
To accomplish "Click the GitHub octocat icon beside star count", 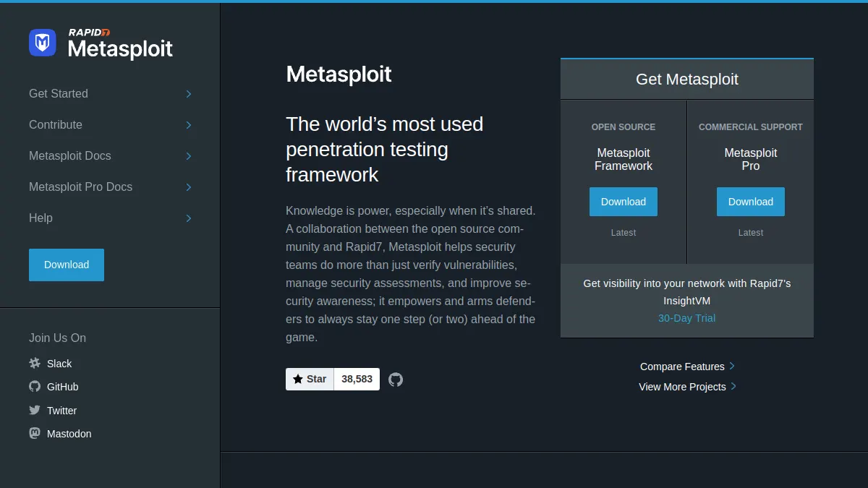I will tap(396, 380).
